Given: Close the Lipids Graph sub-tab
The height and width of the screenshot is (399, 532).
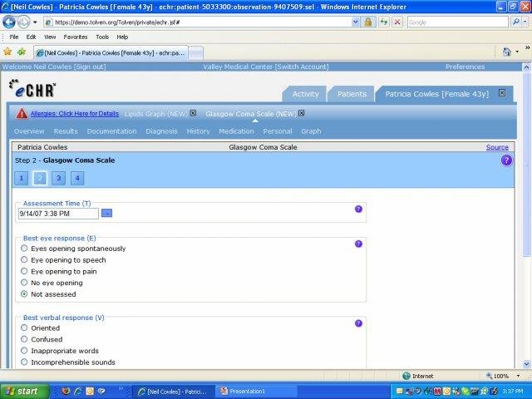Looking at the screenshot, I should click(193, 113).
